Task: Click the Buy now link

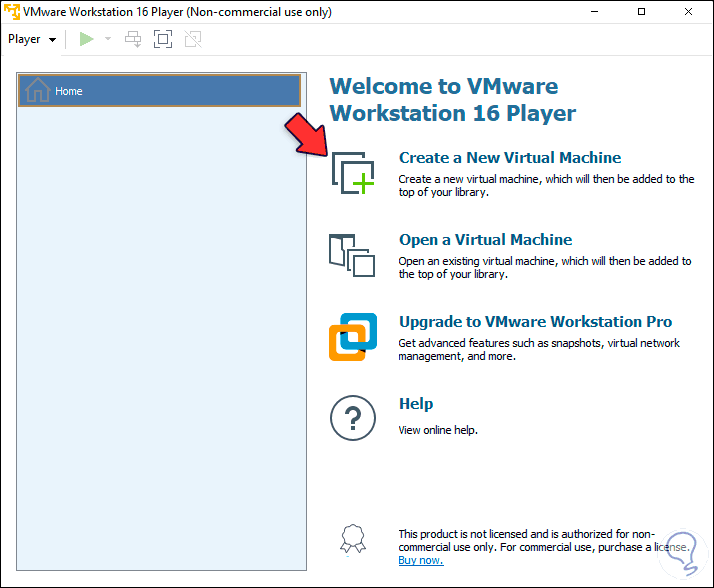Action: 421,560
